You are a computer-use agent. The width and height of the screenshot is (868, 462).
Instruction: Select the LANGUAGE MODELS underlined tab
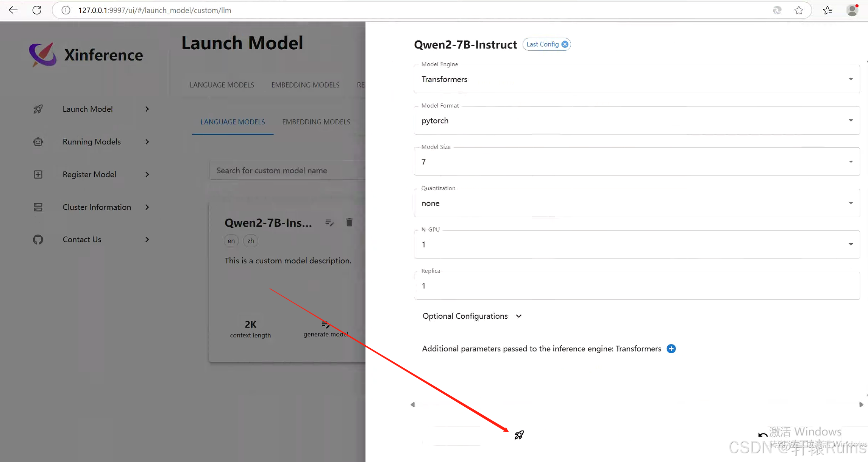point(233,122)
